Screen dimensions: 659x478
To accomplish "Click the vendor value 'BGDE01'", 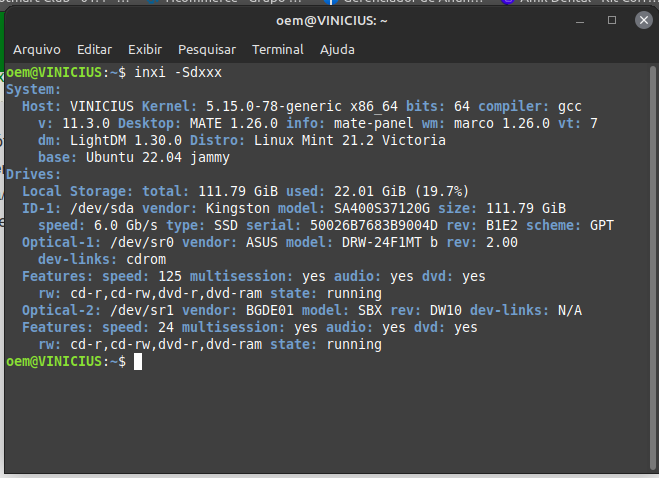I will 270,311.
